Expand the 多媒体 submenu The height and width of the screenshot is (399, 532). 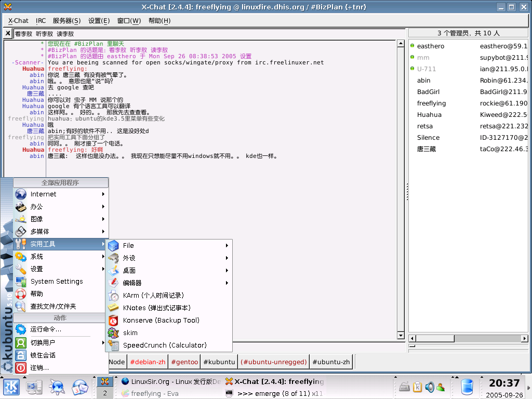click(x=61, y=231)
